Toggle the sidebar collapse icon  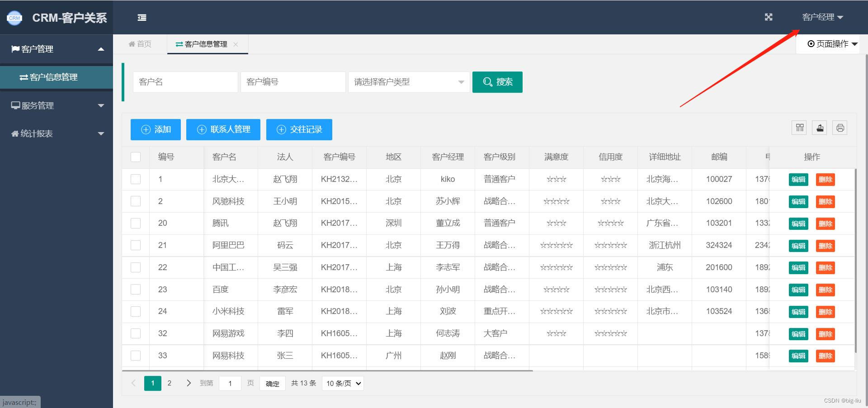[x=142, y=18]
